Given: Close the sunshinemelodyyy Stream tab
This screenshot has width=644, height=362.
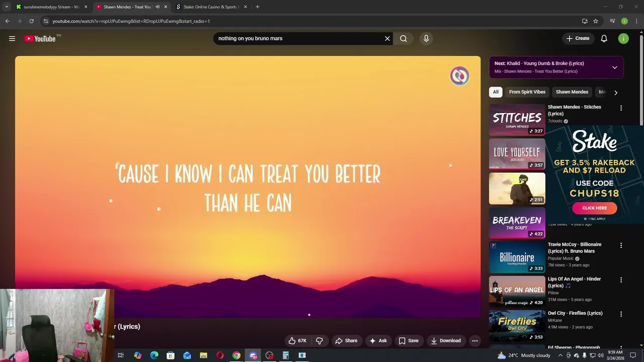Looking at the screenshot, I should coord(86,7).
